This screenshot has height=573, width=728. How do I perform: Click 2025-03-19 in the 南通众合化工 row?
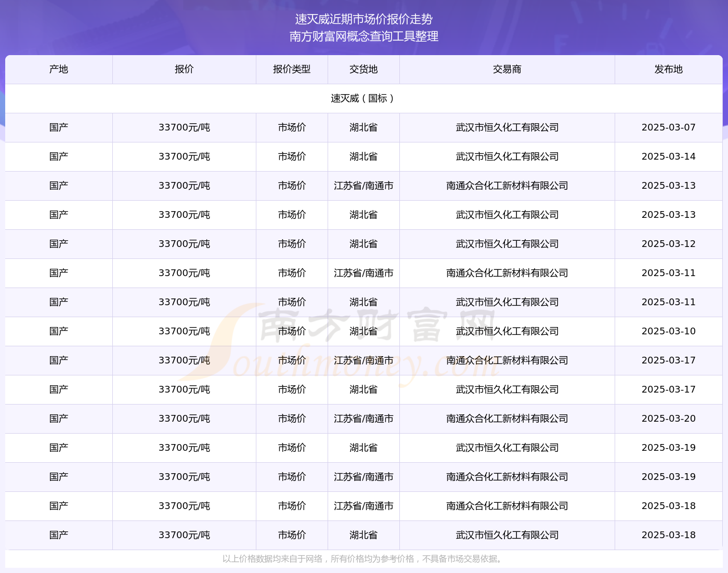668,477
